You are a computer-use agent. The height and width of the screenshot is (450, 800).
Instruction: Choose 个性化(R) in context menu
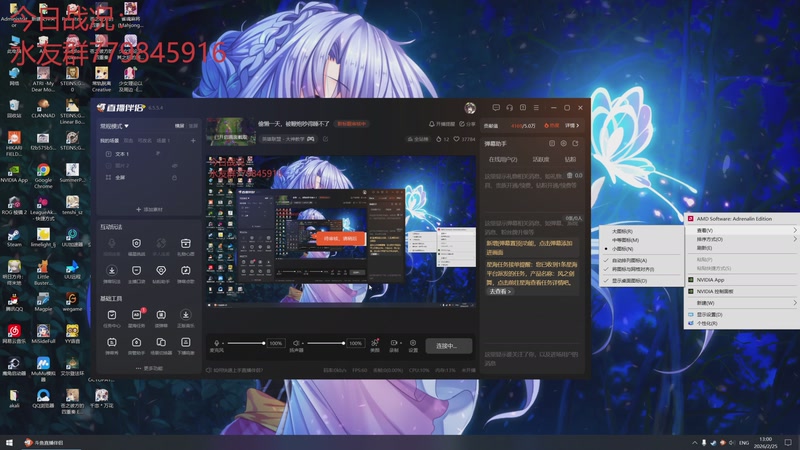(742, 323)
